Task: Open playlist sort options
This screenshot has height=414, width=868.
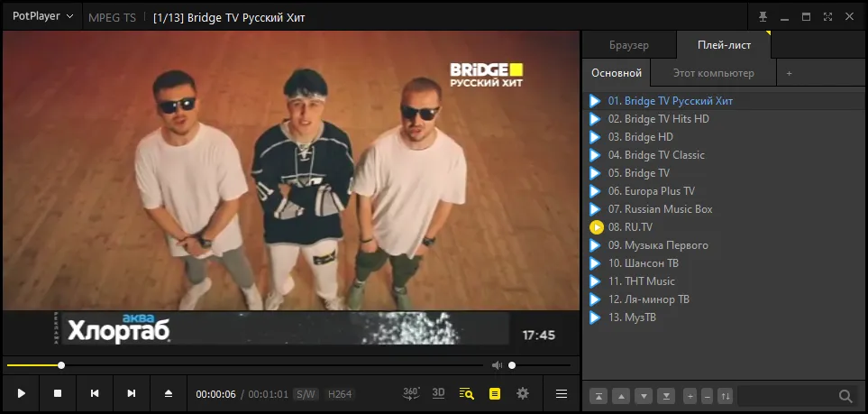Action: click(x=726, y=396)
